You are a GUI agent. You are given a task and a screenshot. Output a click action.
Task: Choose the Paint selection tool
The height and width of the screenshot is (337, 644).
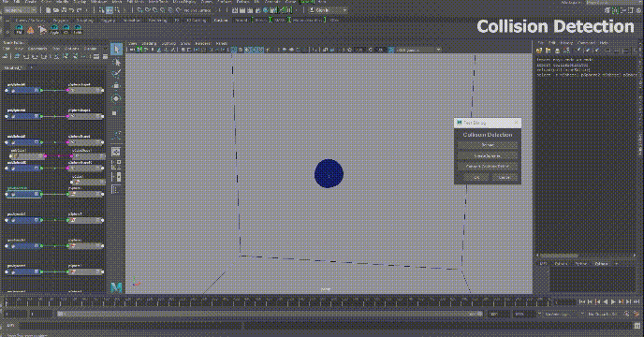(117, 74)
